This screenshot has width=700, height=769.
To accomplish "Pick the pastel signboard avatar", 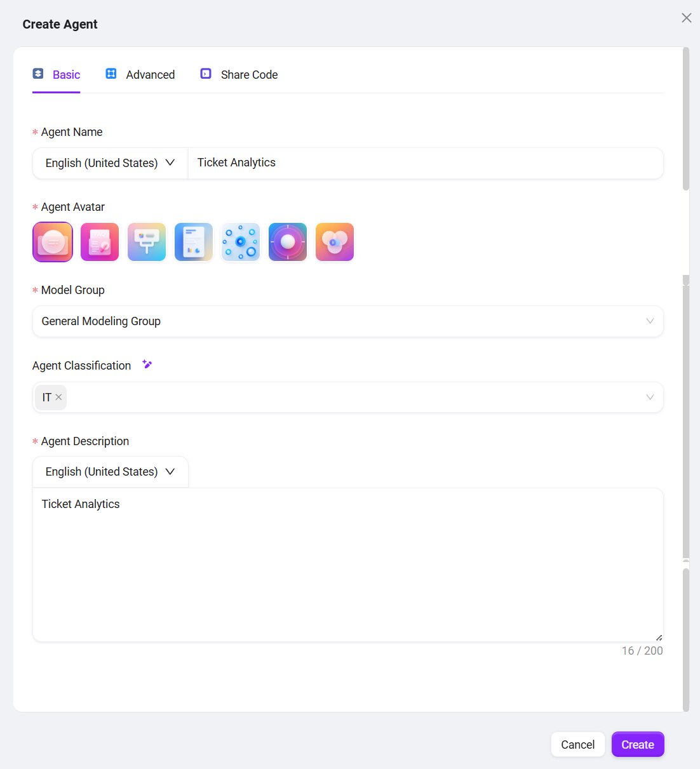I will coord(147,242).
